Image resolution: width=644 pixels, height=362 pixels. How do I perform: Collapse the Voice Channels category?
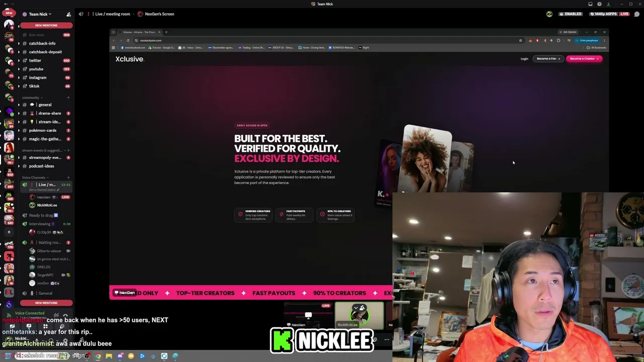tap(35, 177)
